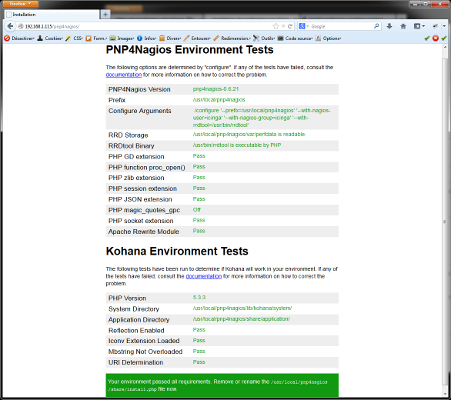Click the PHP socket extension label

(141, 221)
